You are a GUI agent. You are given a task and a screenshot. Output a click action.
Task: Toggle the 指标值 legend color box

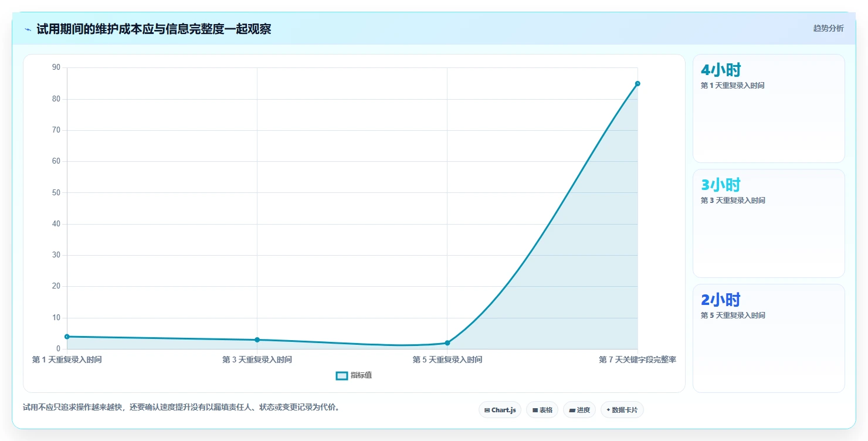pos(341,375)
